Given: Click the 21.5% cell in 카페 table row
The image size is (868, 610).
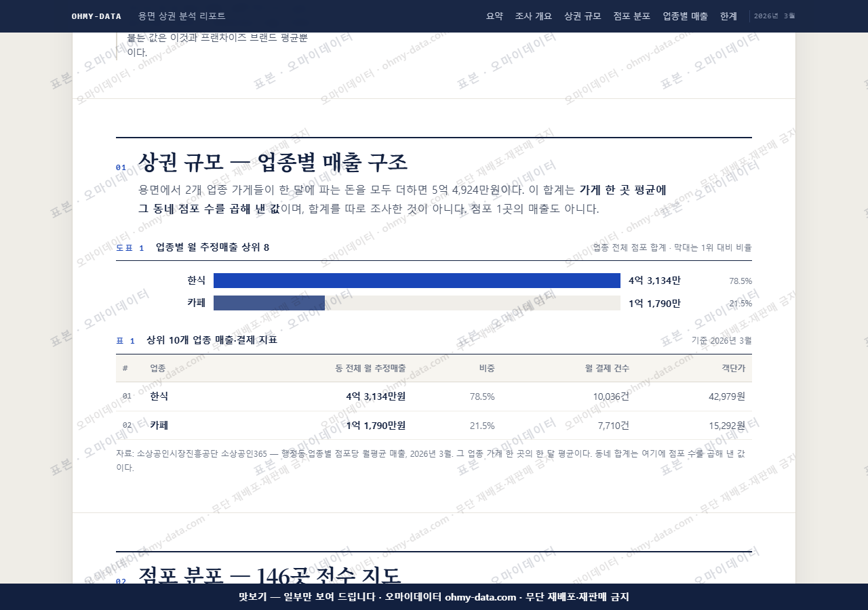Looking at the screenshot, I should coord(482,426).
